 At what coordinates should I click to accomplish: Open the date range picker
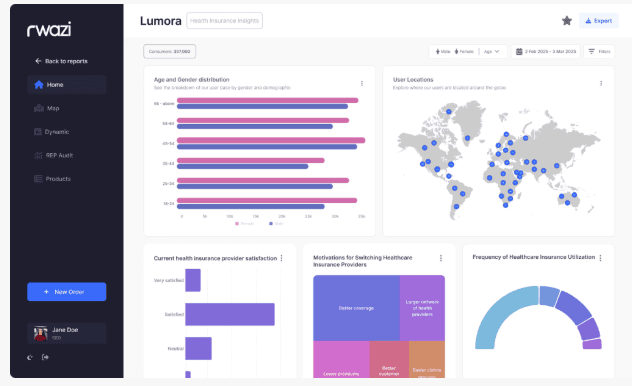point(546,52)
